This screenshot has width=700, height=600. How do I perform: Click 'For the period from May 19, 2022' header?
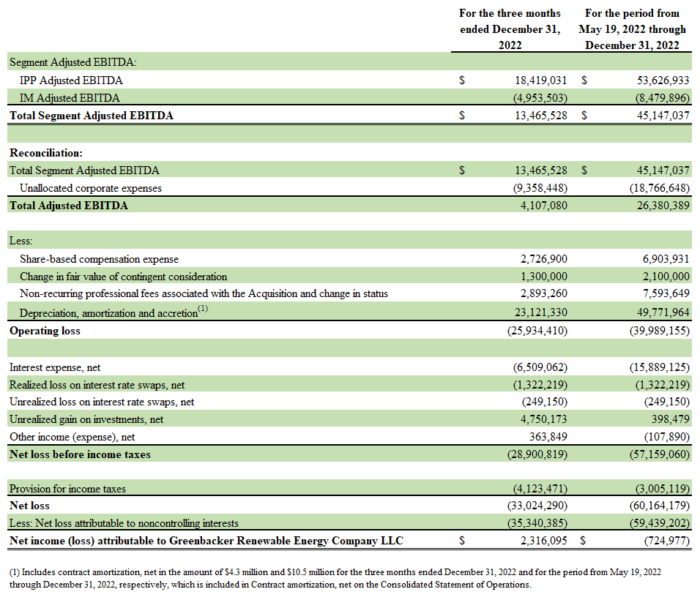(x=632, y=29)
